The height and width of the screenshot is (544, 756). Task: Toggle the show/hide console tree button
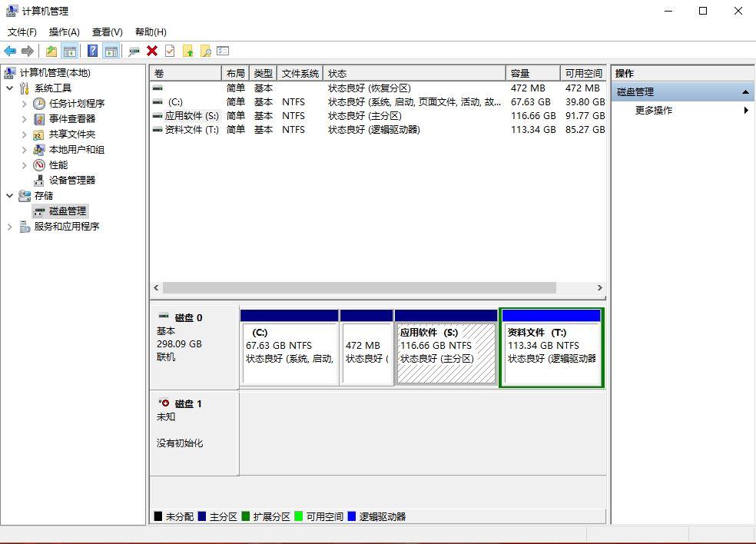pyautogui.click(x=70, y=51)
